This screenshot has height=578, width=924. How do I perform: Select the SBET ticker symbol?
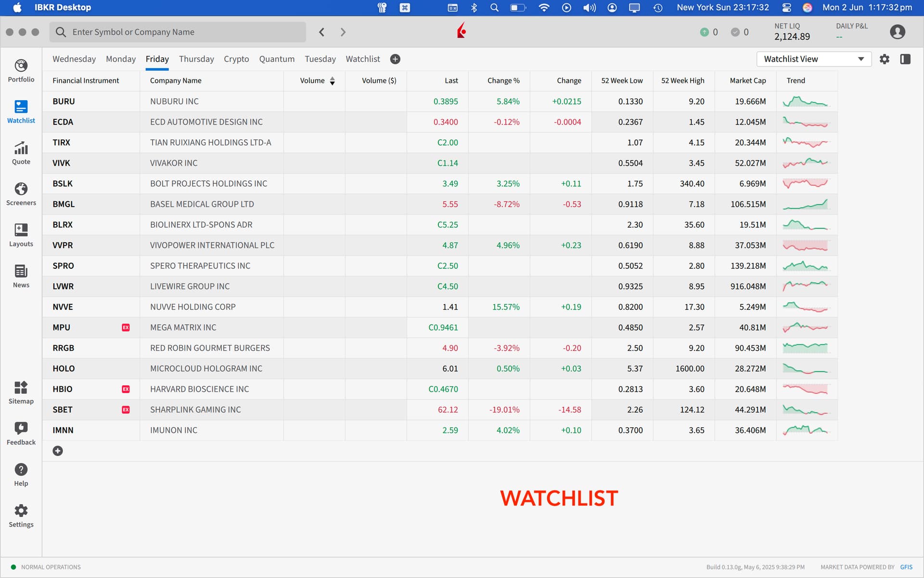pos(63,410)
